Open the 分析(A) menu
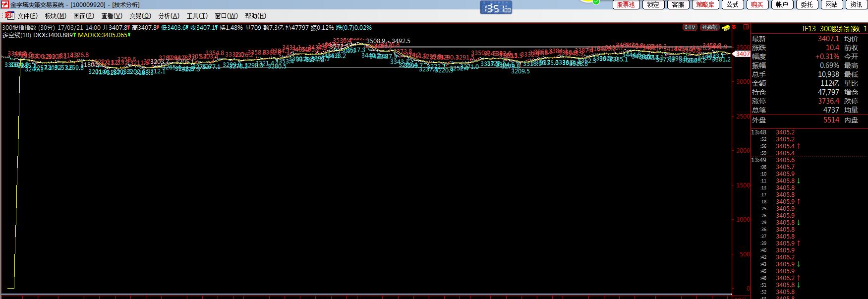The width and height of the screenshot is (868, 299). (x=169, y=16)
